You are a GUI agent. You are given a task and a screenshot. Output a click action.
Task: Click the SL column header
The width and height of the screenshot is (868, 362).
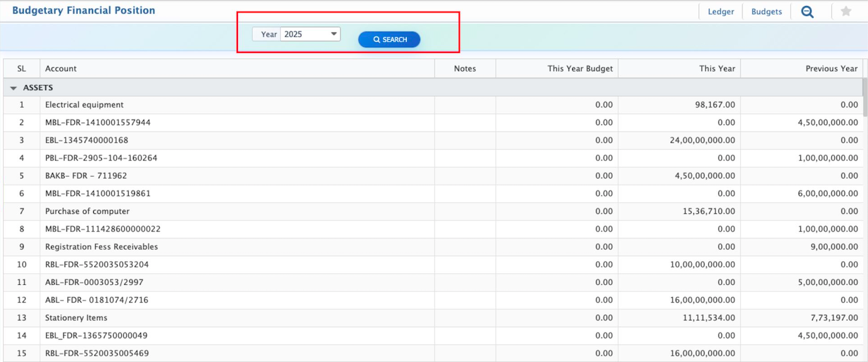(22, 69)
